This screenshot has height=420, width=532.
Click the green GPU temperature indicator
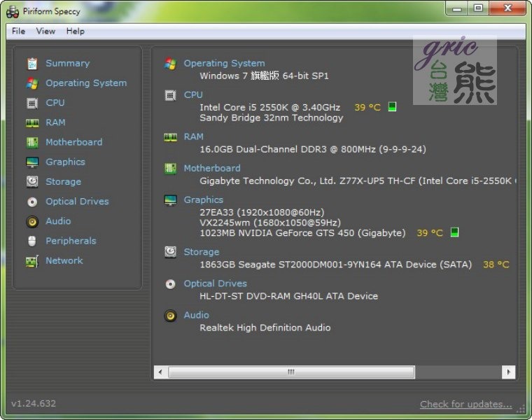click(454, 232)
